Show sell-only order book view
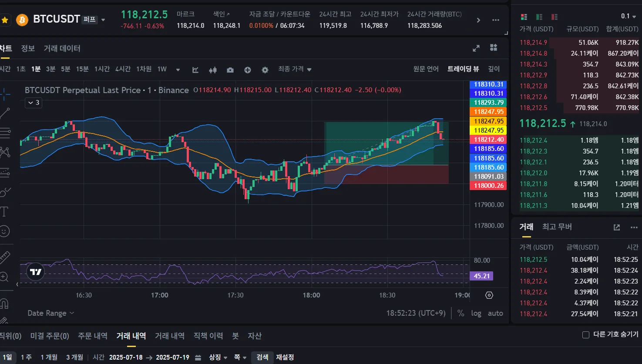Image resolution: width=642 pixels, height=364 pixels. click(554, 17)
